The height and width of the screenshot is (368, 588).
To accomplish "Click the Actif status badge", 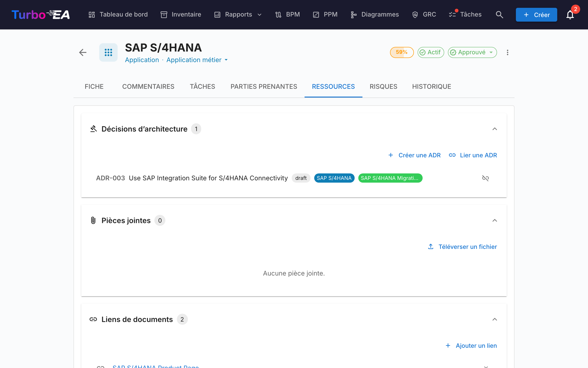I will (431, 52).
